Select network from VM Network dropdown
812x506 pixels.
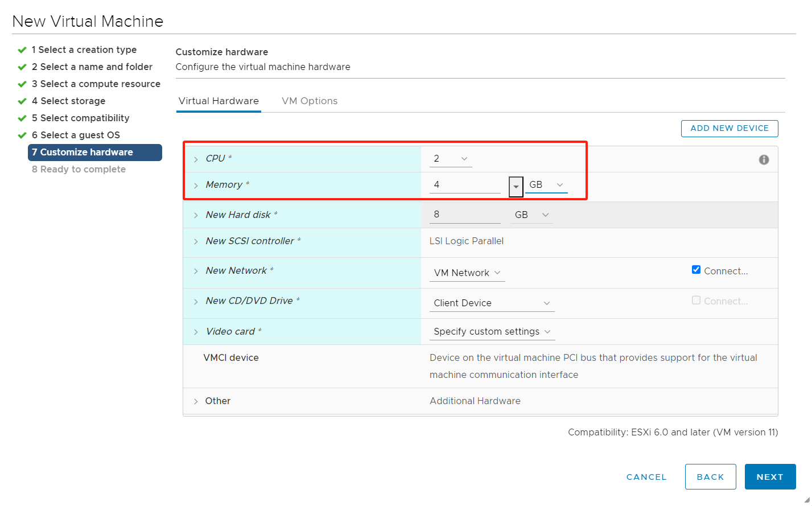[x=467, y=273]
